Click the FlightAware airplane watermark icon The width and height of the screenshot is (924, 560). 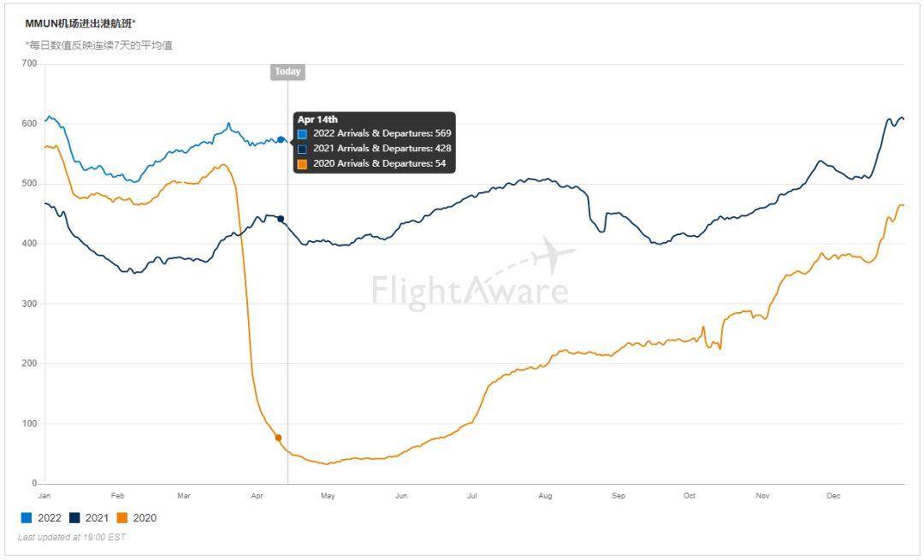(552, 256)
